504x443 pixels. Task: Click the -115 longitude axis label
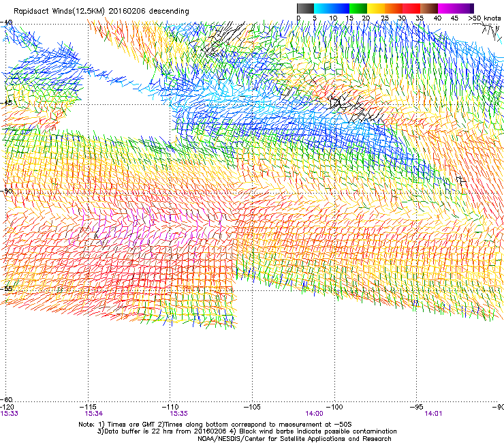[x=89, y=408]
